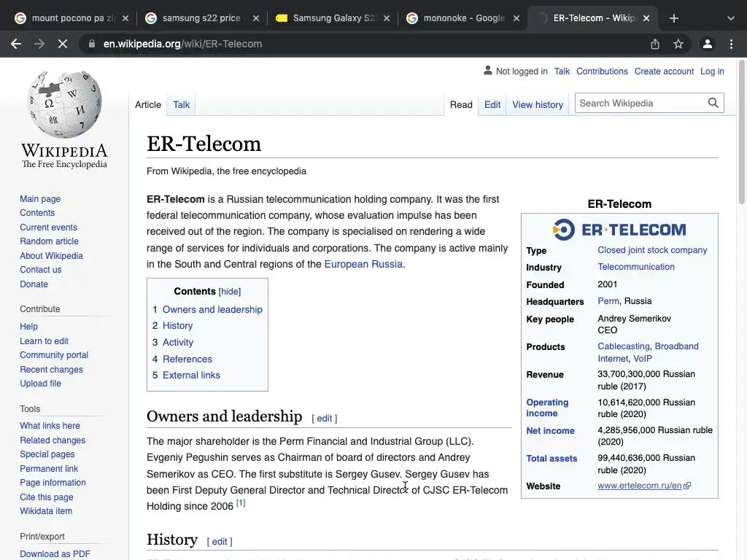Open Closed joint stock company link

click(x=652, y=250)
